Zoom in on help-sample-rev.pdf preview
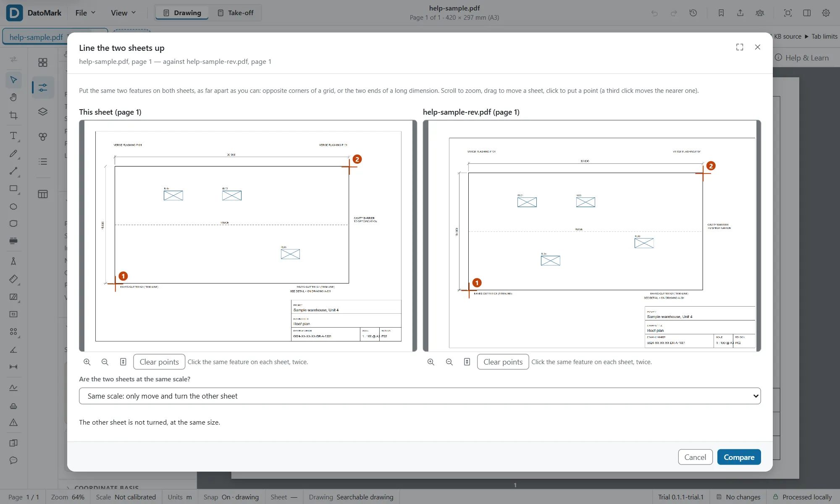840x504 pixels. tap(431, 362)
